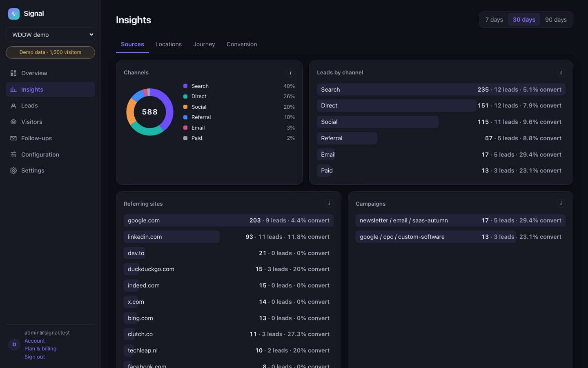Click bing.com referring site row
The height and width of the screenshot is (368, 588).
[x=229, y=318]
